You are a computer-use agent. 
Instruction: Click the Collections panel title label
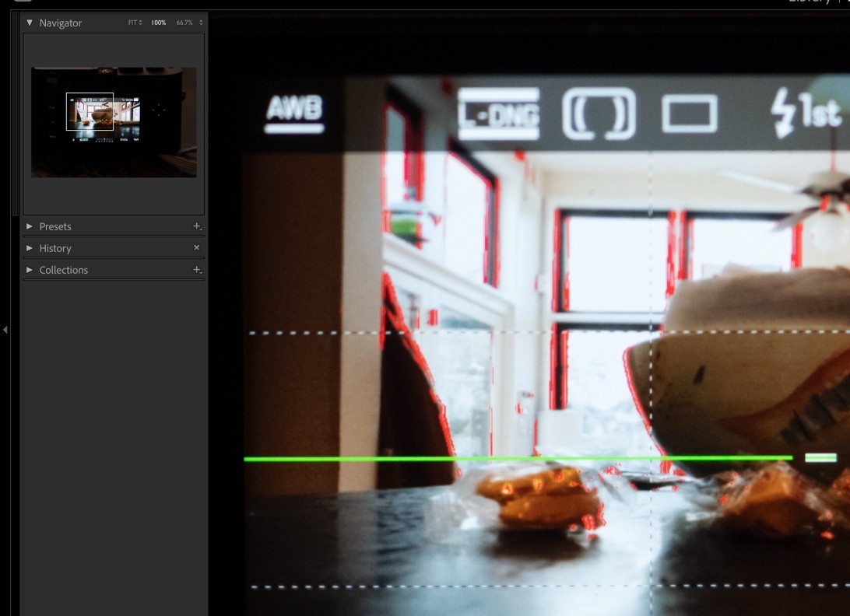(64, 270)
